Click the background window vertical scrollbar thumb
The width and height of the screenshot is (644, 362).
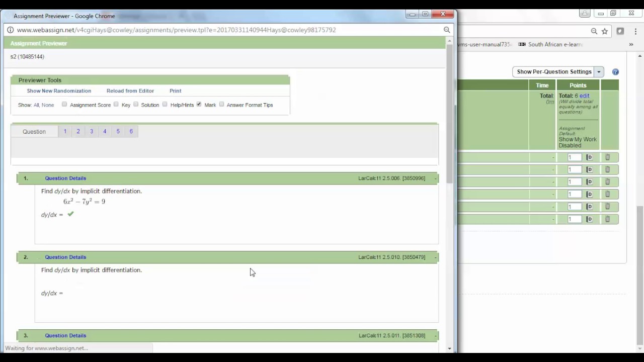(x=640, y=274)
